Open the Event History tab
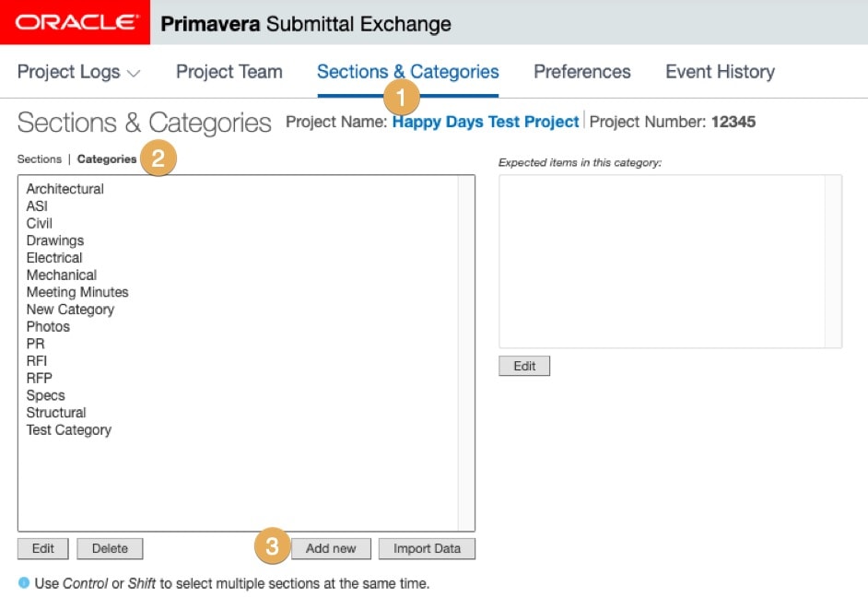The image size is (868, 609). 720,72
